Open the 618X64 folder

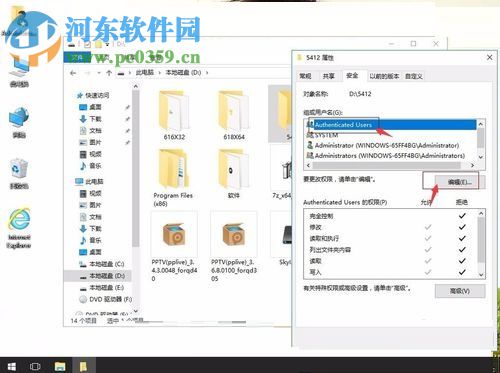point(234,115)
